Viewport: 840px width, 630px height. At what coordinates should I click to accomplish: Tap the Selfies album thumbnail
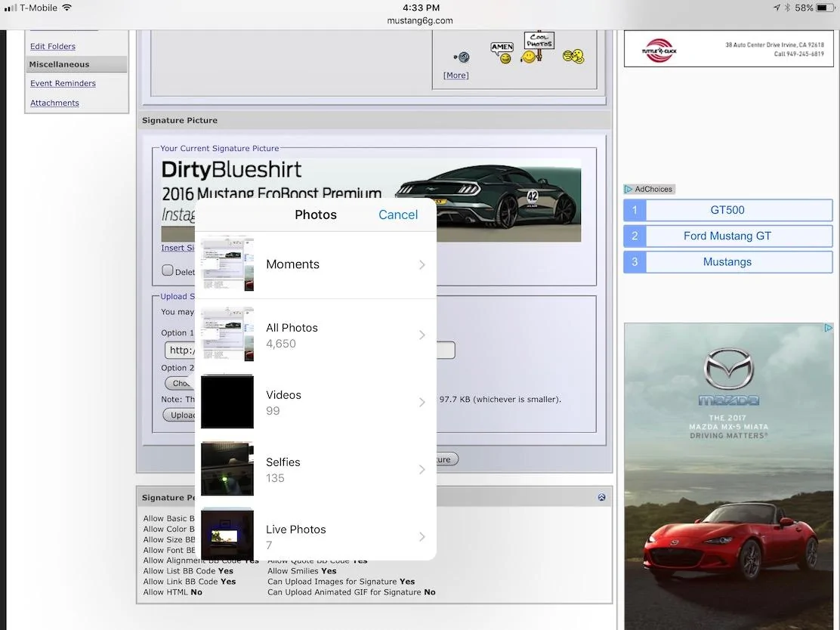click(227, 469)
